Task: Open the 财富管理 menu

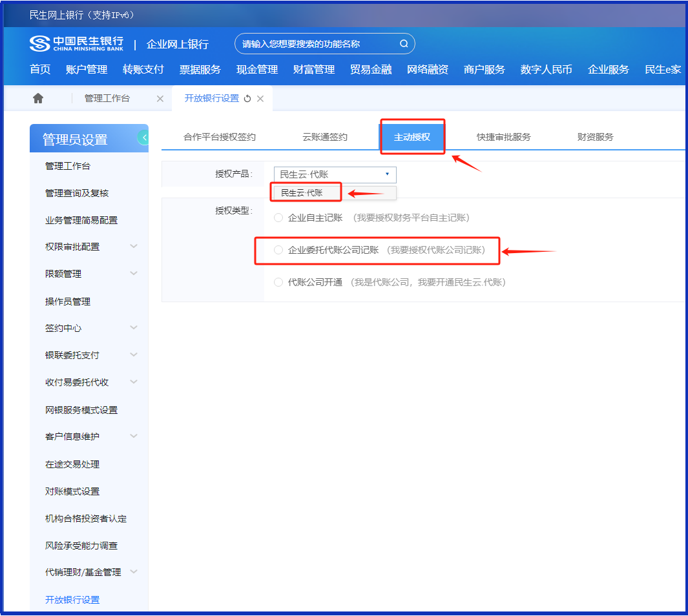Action: (x=314, y=69)
